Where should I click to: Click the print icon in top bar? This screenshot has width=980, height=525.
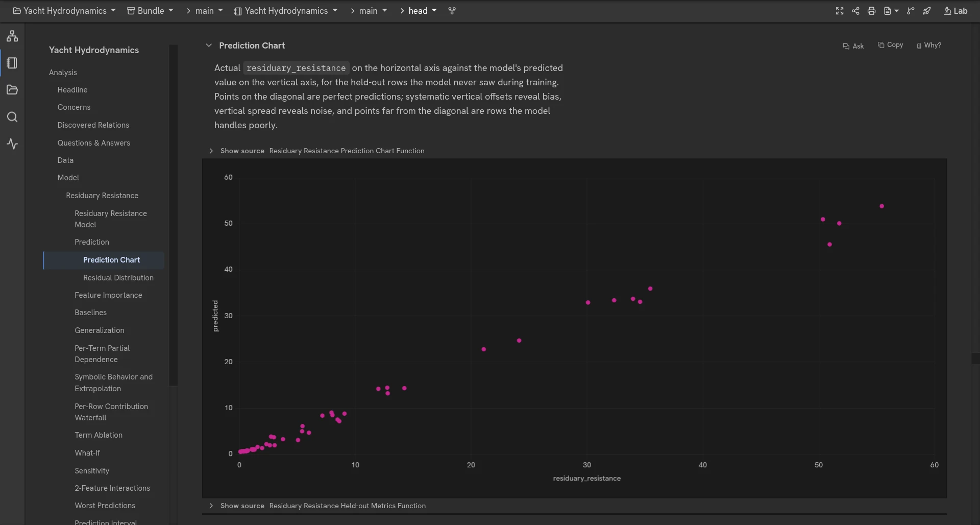pos(871,11)
